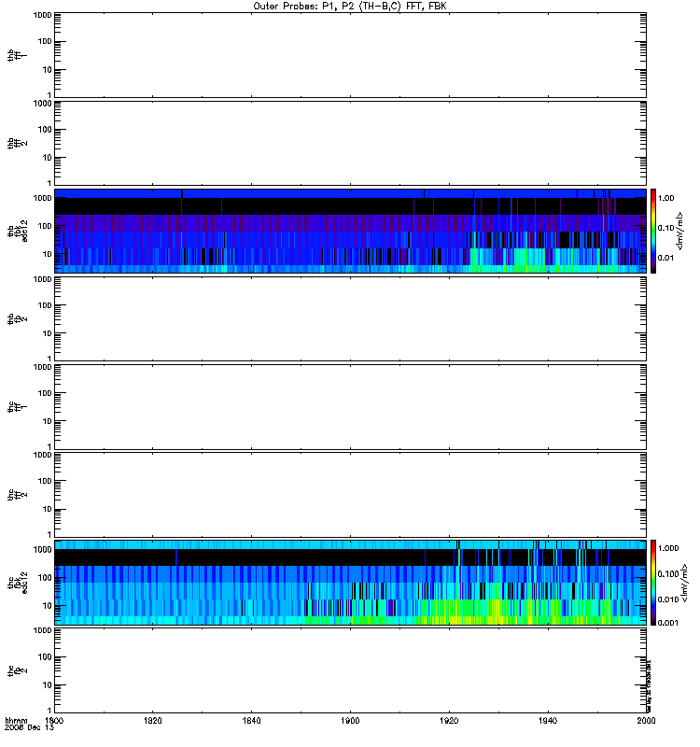Click the '<|mV/m|>' units label by thb color bar
Screen dimensions: 700x747
[680, 231]
